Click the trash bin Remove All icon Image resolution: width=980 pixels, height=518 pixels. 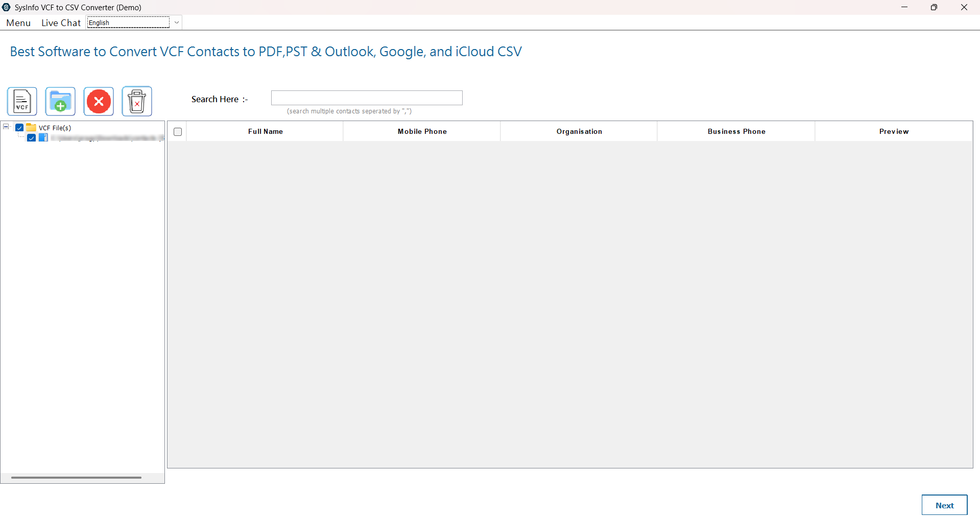(x=137, y=101)
